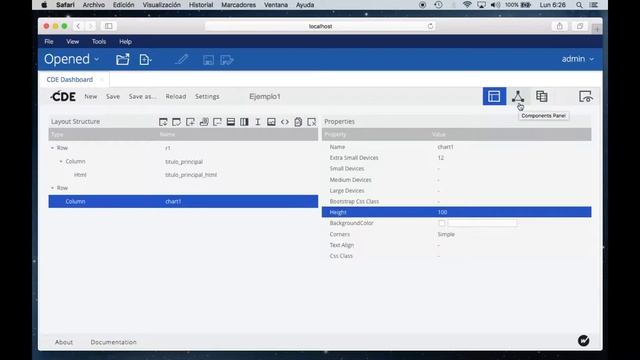Click Add Resource layout icon

click(x=190, y=122)
